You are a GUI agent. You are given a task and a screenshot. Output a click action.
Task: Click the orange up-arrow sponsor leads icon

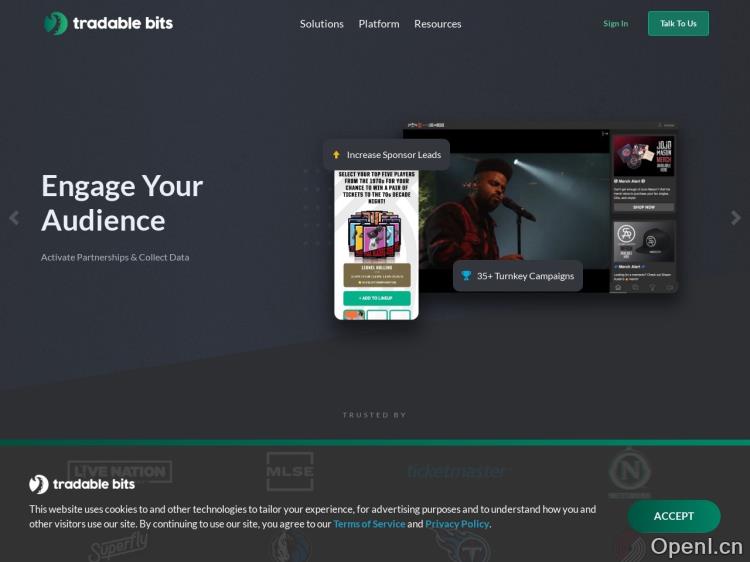click(336, 155)
